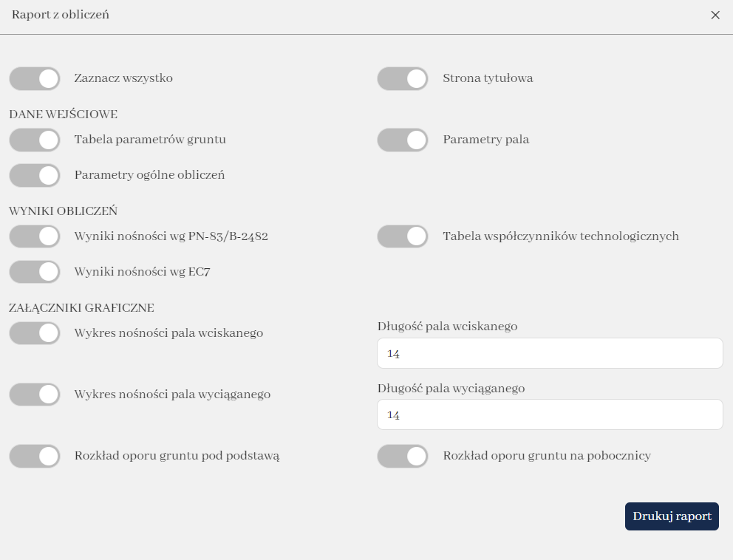The image size is (733, 560).
Task: Enable Parametry ogólne obliczeń toggle
Action: pos(35,175)
